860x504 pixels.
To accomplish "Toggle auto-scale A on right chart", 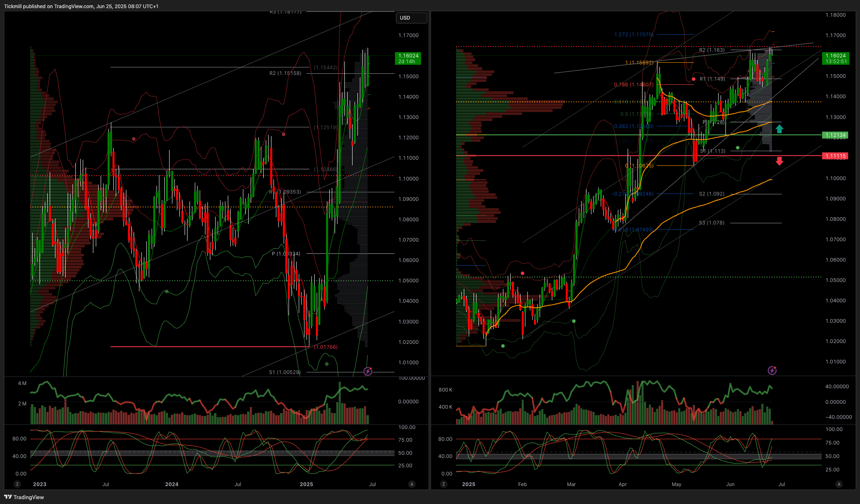I will pos(838,484).
